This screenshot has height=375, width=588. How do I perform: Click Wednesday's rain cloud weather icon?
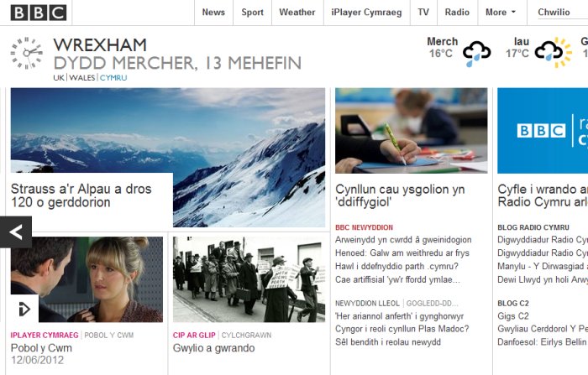pos(476,53)
